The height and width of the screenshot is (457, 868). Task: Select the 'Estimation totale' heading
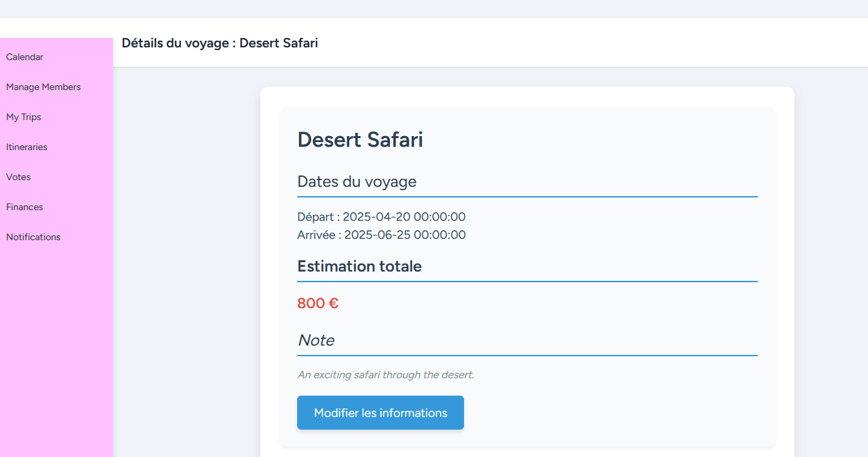click(359, 266)
